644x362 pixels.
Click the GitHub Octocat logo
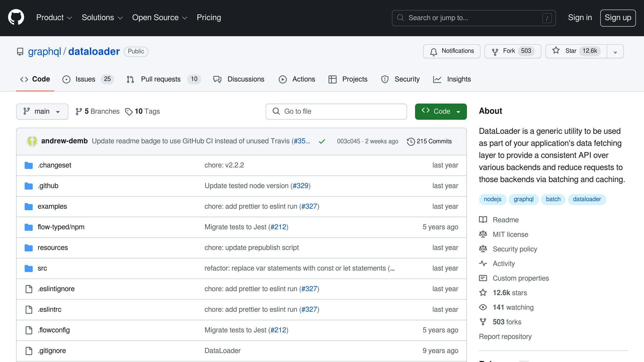[16, 18]
